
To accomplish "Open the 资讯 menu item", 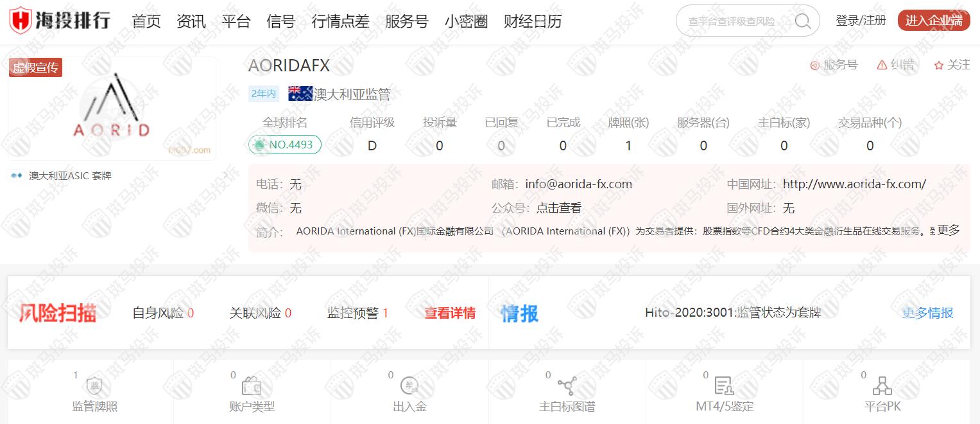I will pos(191,21).
